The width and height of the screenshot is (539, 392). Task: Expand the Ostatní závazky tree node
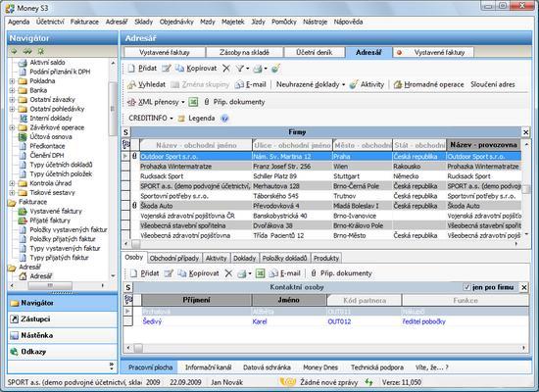coord(12,100)
